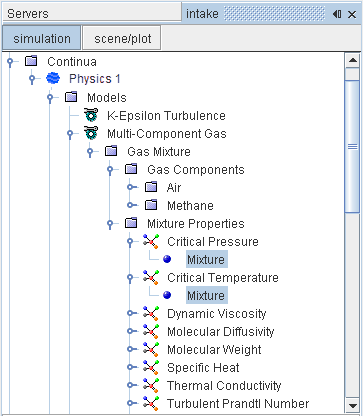
Task: Click the vertical scrollbar thumb
Action: point(352,146)
